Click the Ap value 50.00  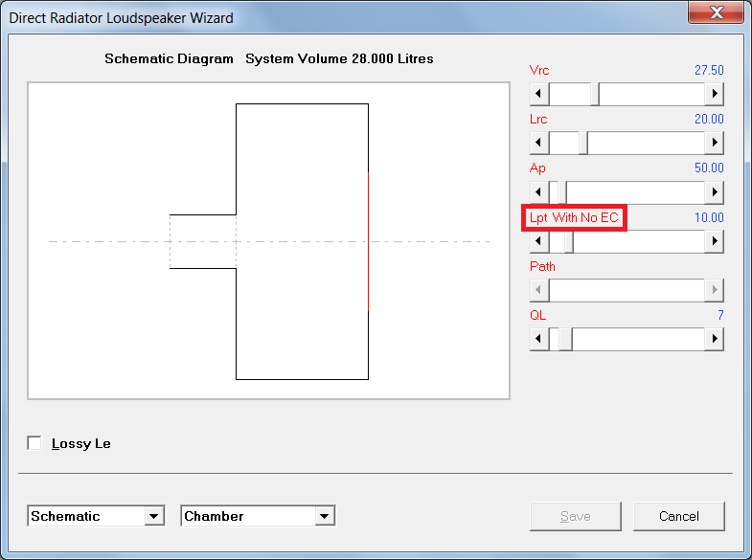tap(709, 168)
